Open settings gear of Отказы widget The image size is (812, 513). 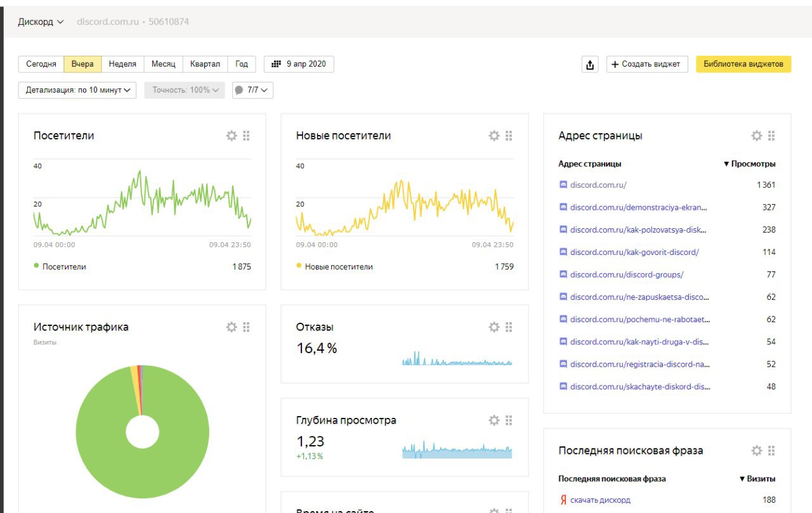(494, 327)
